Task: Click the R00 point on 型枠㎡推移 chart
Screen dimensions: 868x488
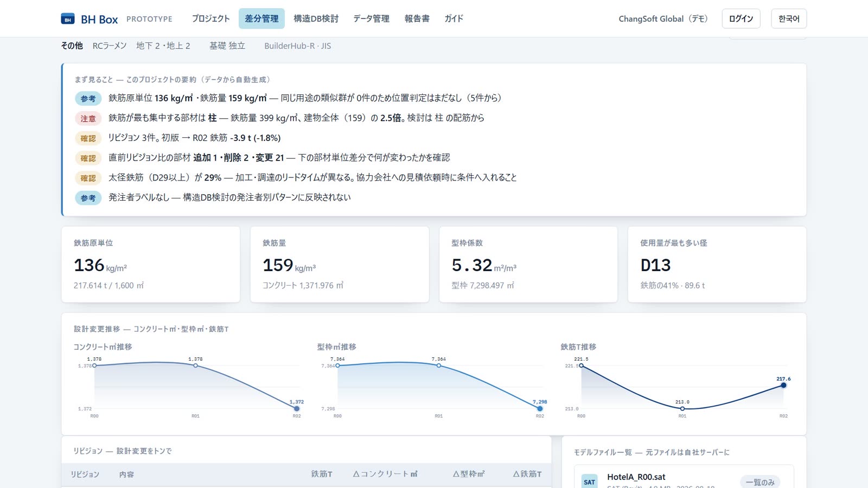Action: coord(337,365)
